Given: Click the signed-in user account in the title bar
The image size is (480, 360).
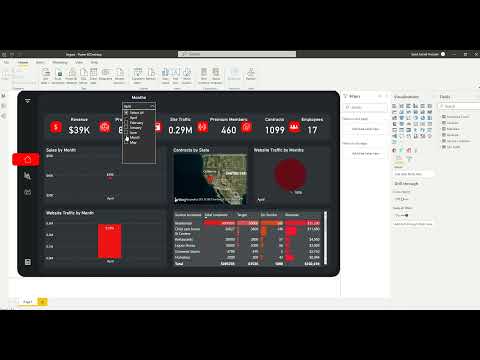Looking at the screenshot, I should click(x=428, y=54).
